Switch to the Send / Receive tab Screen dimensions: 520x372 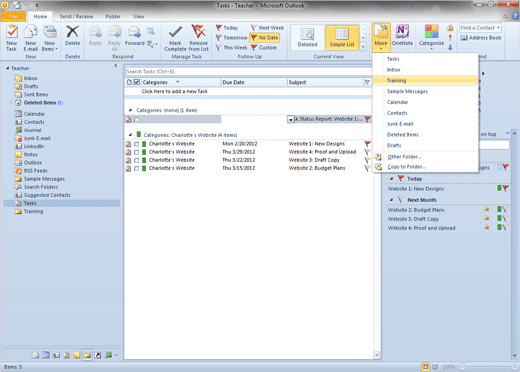76,16
